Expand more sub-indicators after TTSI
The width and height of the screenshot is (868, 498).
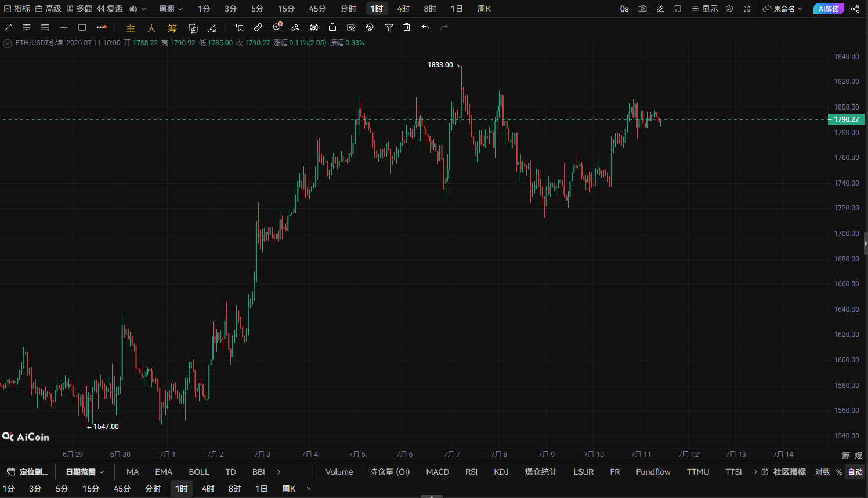click(x=755, y=472)
